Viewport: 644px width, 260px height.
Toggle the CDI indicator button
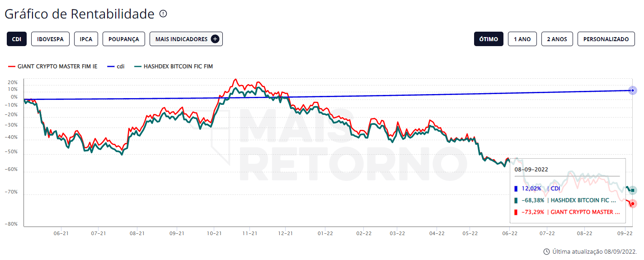(17, 39)
